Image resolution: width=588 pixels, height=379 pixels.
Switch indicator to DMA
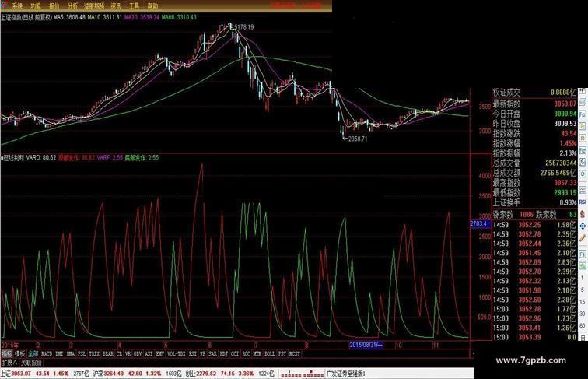pos(71,353)
